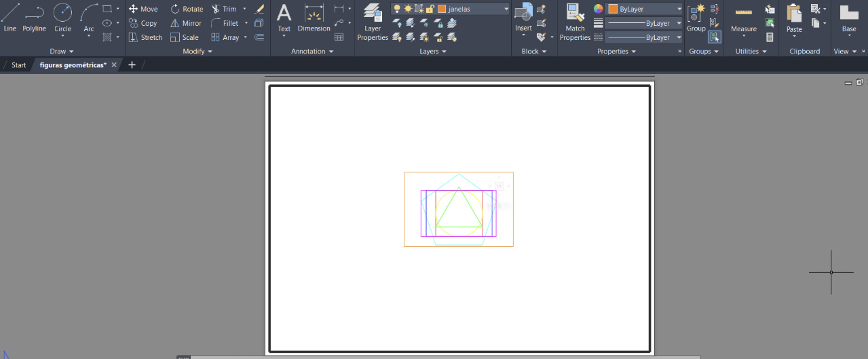868x359 pixels.
Task: Open the janelas layer dropdown list
Action: click(x=506, y=9)
